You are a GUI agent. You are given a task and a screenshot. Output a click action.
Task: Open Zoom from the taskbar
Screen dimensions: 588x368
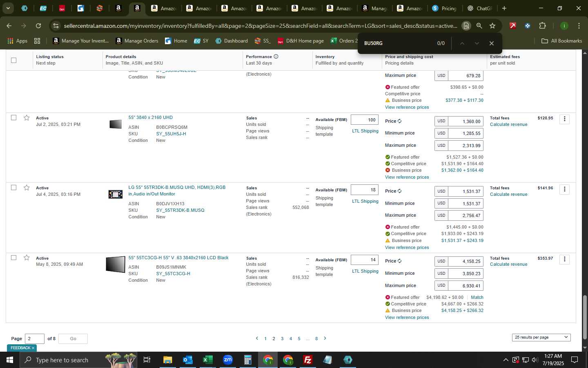click(x=227, y=360)
